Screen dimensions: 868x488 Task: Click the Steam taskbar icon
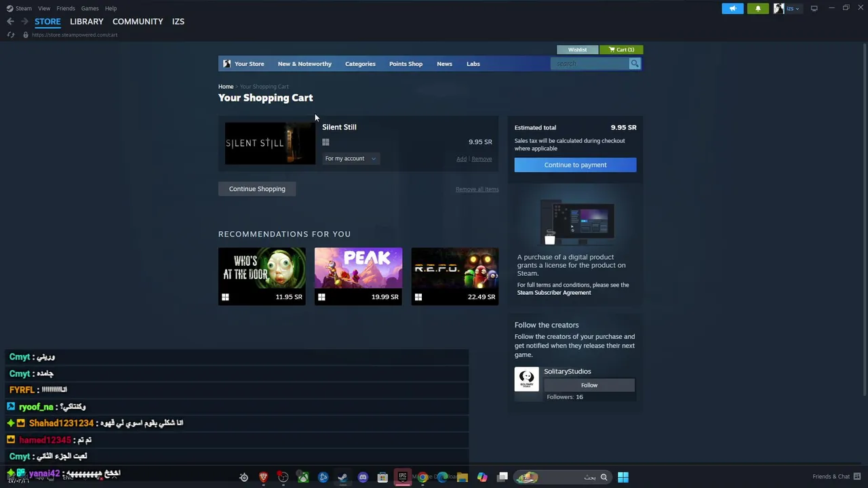coord(342,477)
